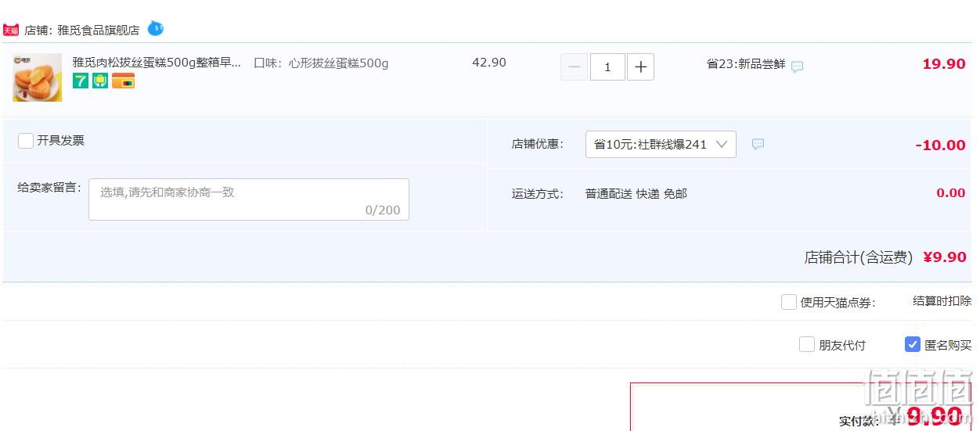
Task: Click 结算时扣除 text
Action: click(942, 301)
